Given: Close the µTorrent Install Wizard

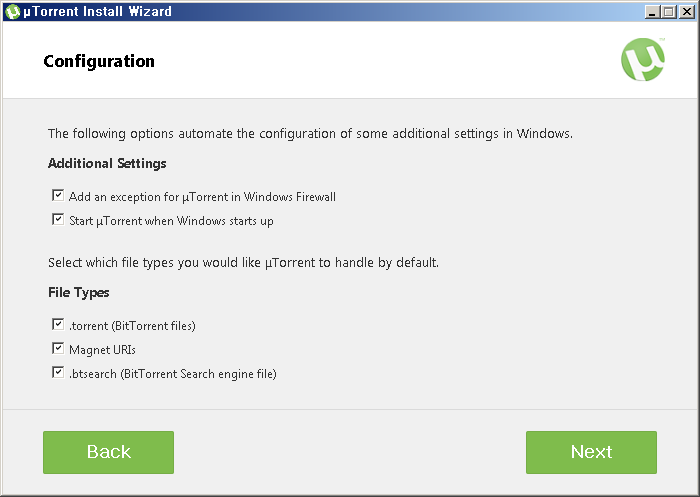Looking at the screenshot, I should point(687,12).
